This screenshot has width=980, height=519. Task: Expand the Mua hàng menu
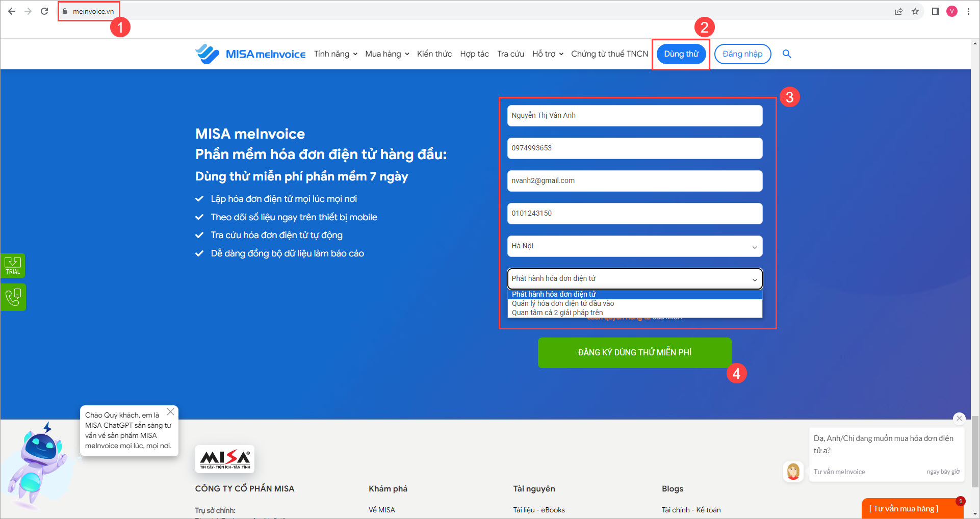click(387, 54)
